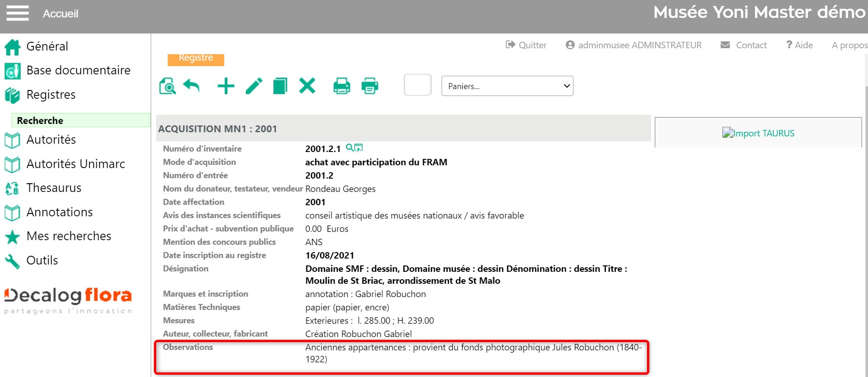Click the empty square box beside Paniers
Viewport: 868px width, 377px height.
[x=417, y=85]
